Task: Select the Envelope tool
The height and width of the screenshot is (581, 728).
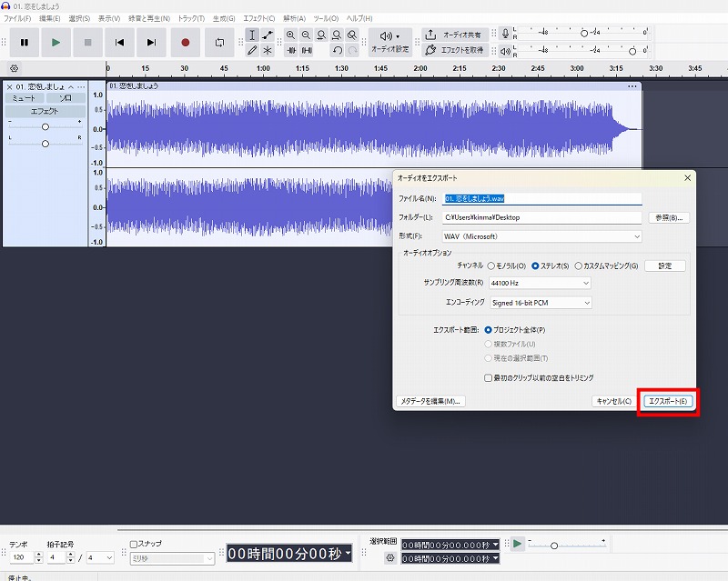Action: [x=268, y=35]
